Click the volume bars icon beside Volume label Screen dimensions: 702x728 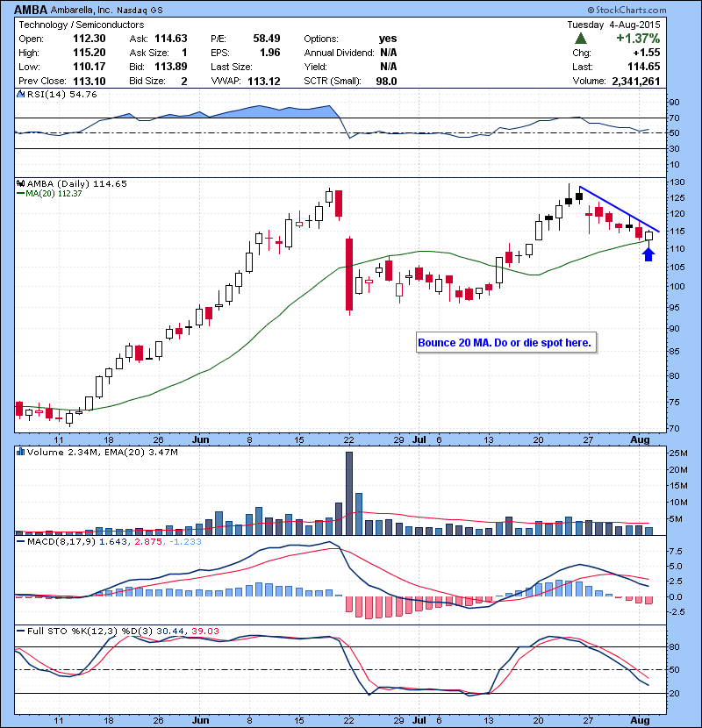(20, 452)
